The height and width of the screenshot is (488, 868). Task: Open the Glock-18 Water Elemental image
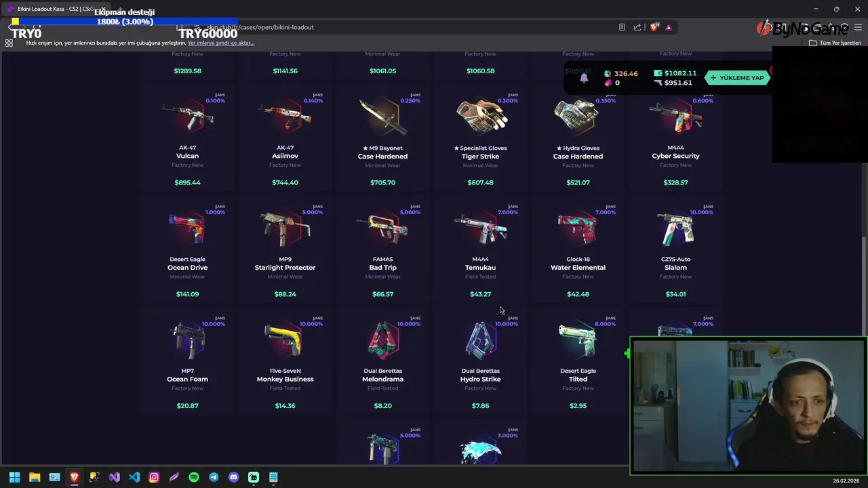point(578,229)
